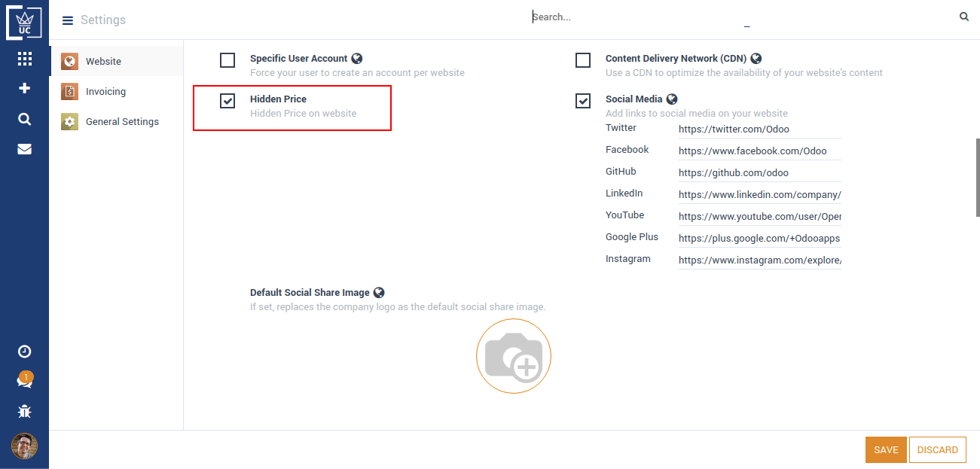Click the Discard button

click(x=938, y=449)
